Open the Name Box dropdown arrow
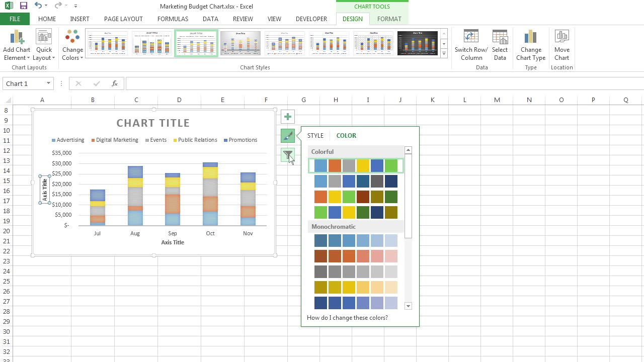The height and width of the screenshot is (362, 644). click(x=48, y=83)
